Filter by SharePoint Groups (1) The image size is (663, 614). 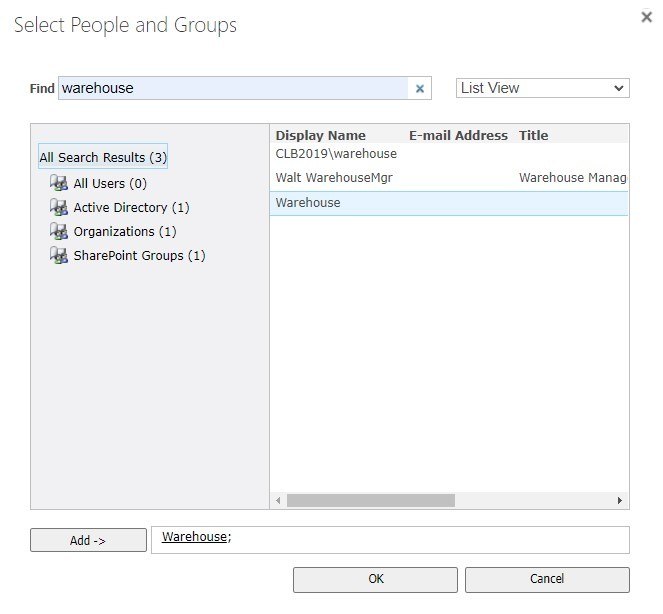139,256
